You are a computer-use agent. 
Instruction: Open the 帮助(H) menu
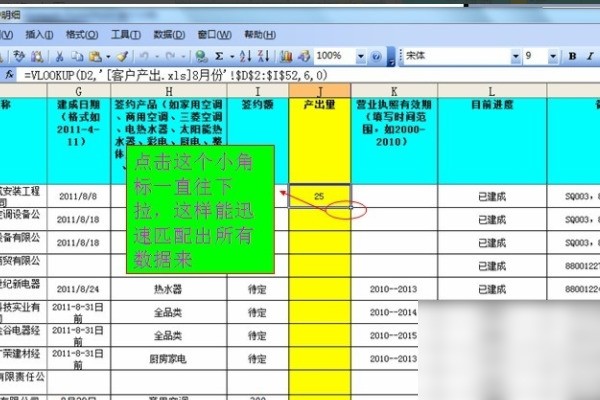pos(260,35)
